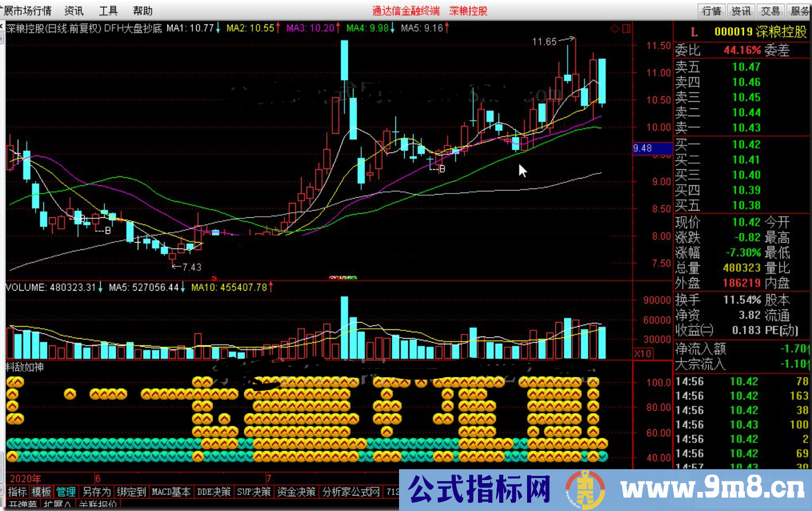Click the 买三 price 10.40
Image resolution: width=812 pixels, height=511 pixels.
746,175
